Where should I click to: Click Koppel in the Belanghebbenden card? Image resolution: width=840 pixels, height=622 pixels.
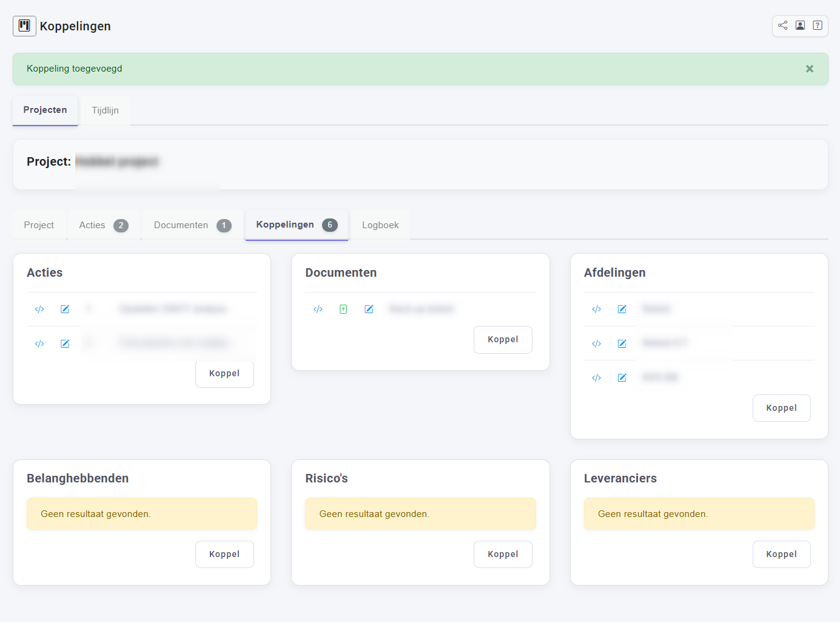(224, 555)
